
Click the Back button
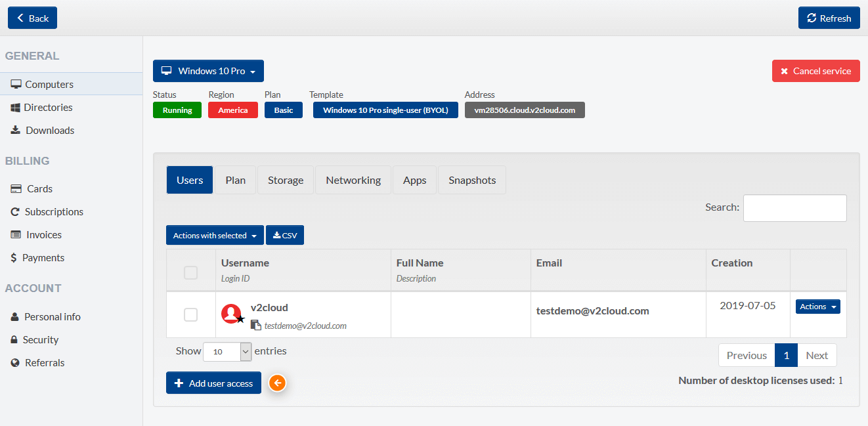pyautogui.click(x=32, y=18)
